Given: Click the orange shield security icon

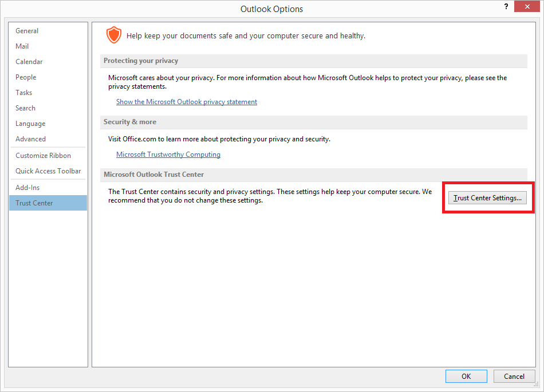Looking at the screenshot, I should 114,35.
